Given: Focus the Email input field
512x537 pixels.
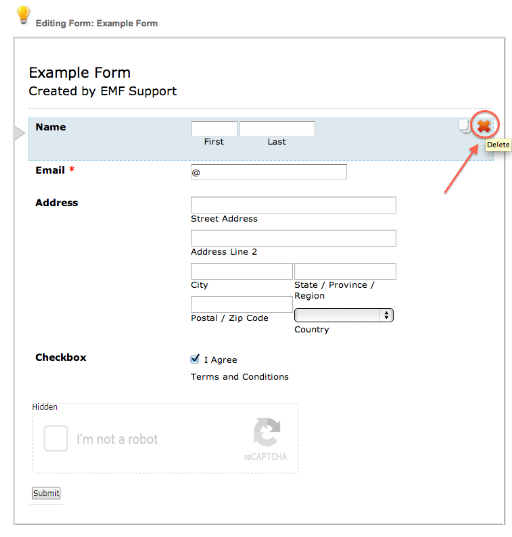Looking at the screenshot, I should pyautogui.click(x=269, y=172).
